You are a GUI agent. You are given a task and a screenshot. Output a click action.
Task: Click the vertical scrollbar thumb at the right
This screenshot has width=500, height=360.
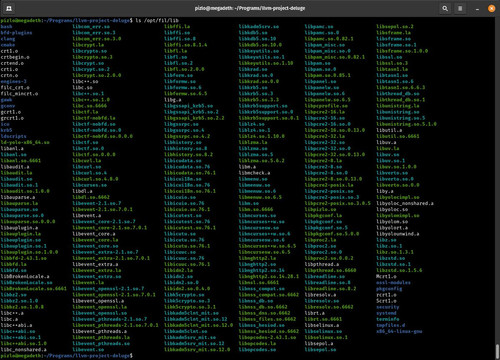click(x=497, y=351)
